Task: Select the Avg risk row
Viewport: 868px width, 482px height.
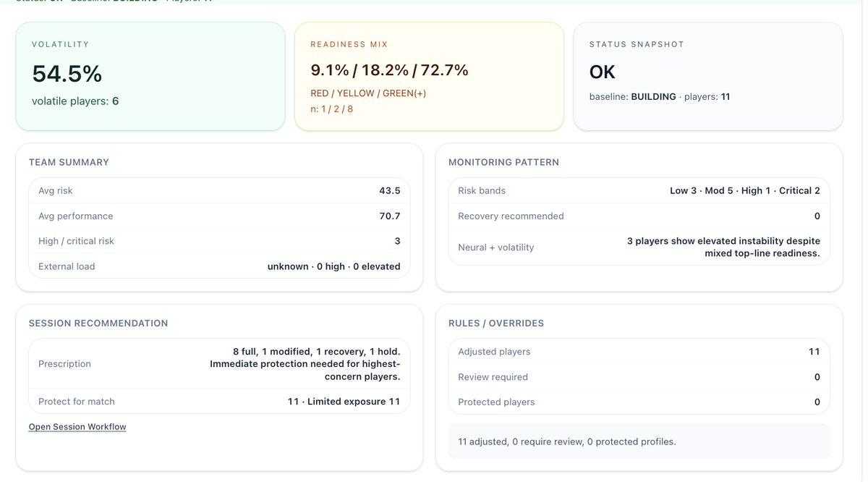Action: pyautogui.click(x=217, y=190)
